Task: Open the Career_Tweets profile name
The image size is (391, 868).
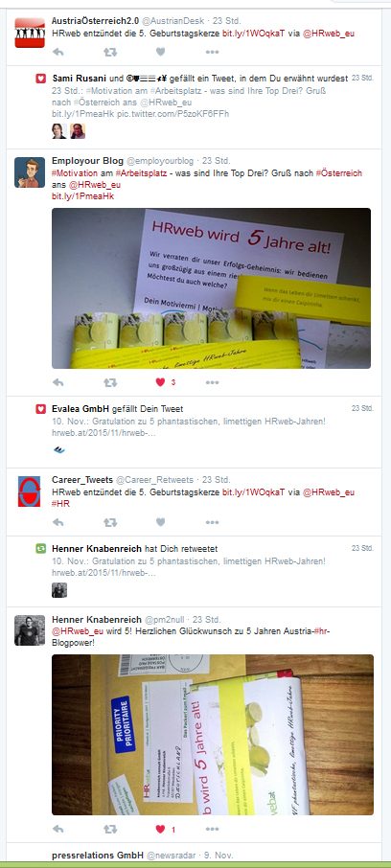Action: point(82,479)
